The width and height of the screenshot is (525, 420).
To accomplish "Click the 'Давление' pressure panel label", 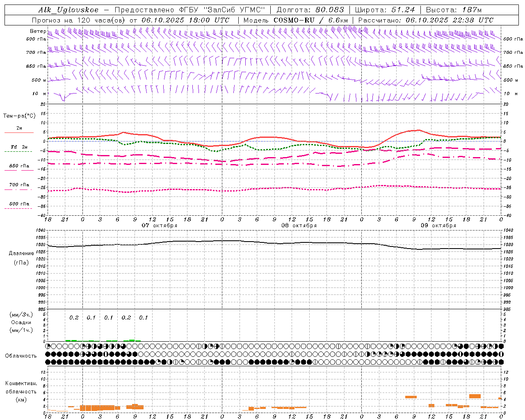I will click(21, 253).
